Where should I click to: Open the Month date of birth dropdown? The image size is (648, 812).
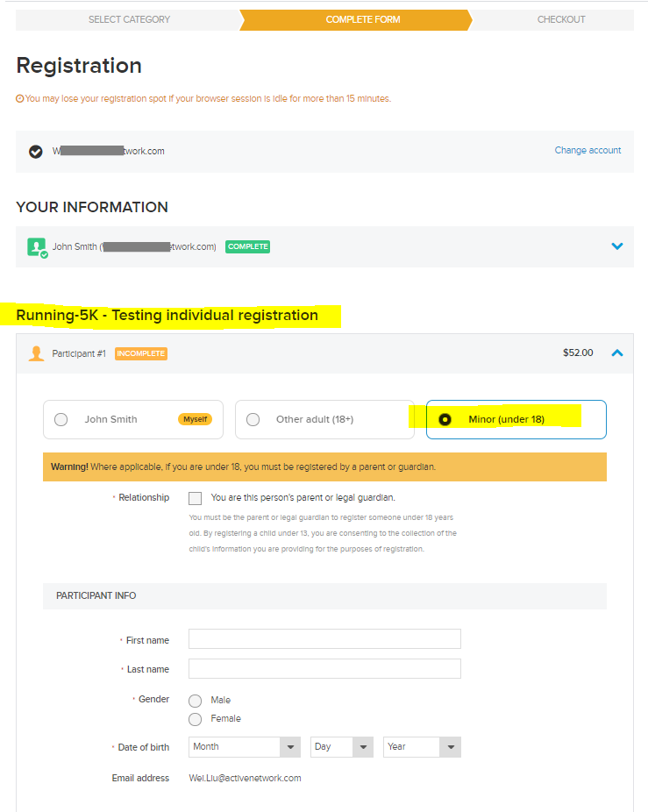pyautogui.click(x=245, y=747)
